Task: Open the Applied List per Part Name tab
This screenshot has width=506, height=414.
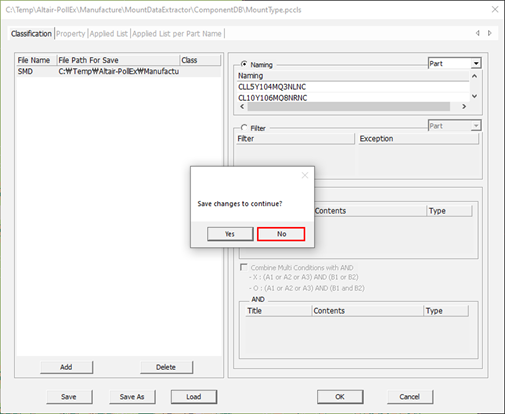Action: click(x=177, y=34)
